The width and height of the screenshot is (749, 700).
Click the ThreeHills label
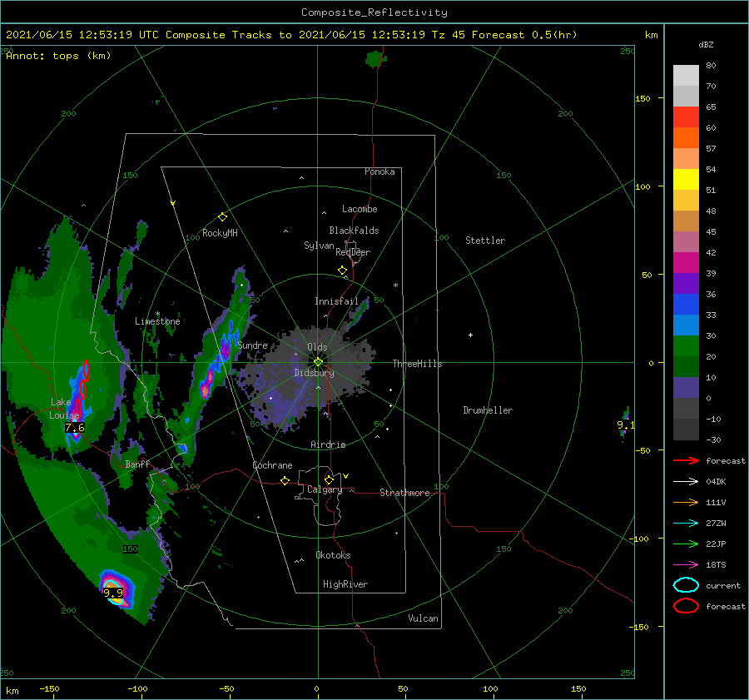(x=418, y=364)
